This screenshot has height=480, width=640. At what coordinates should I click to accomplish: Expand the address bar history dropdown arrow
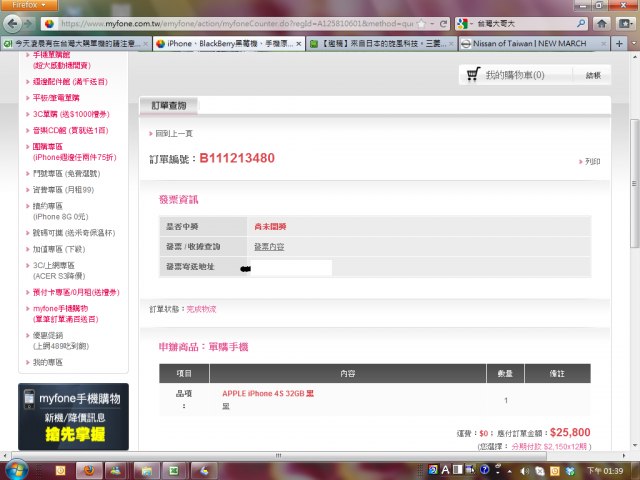click(432, 24)
